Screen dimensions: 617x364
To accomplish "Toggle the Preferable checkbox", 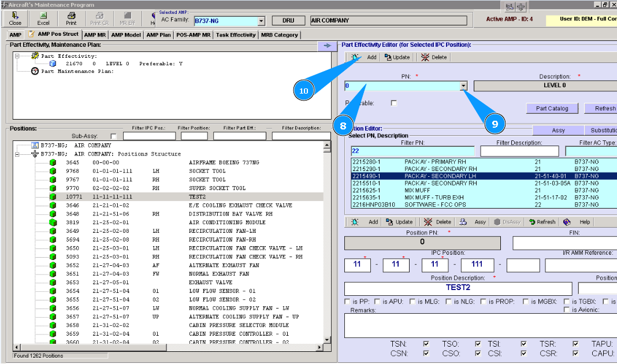I will point(394,103).
